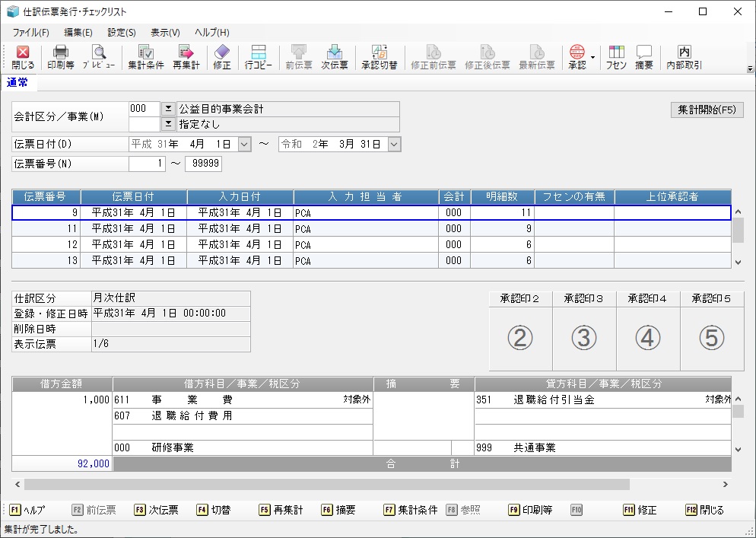The width and height of the screenshot is (756, 538).
Task: Open the 表示(V) menu
Action: tap(165, 33)
